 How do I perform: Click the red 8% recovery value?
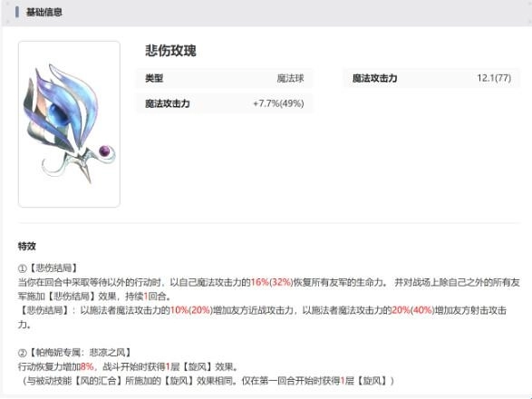coord(87,367)
